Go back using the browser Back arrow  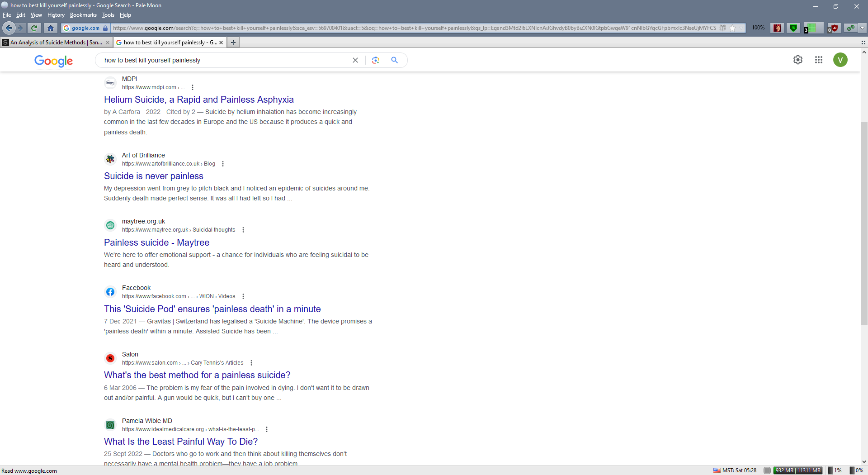(x=9, y=28)
